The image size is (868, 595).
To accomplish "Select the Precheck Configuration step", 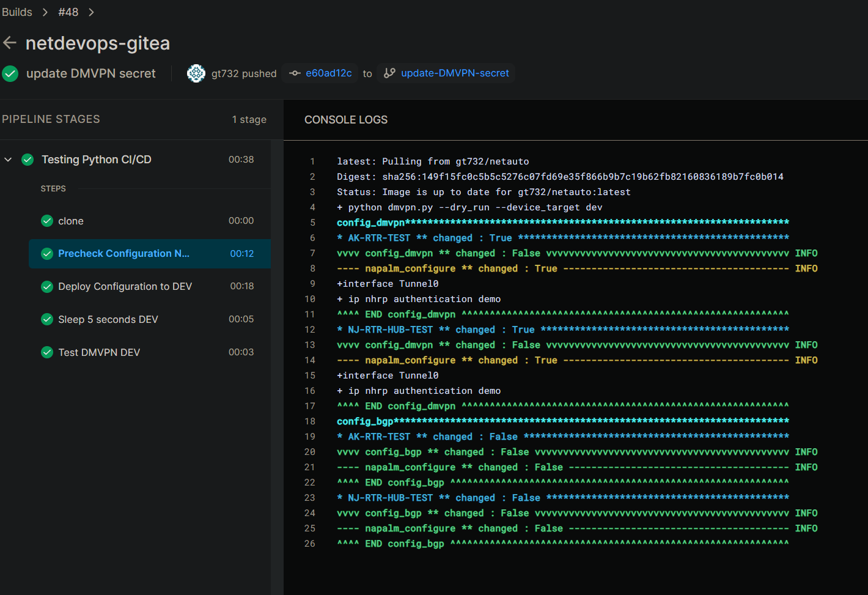I will point(123,254).
